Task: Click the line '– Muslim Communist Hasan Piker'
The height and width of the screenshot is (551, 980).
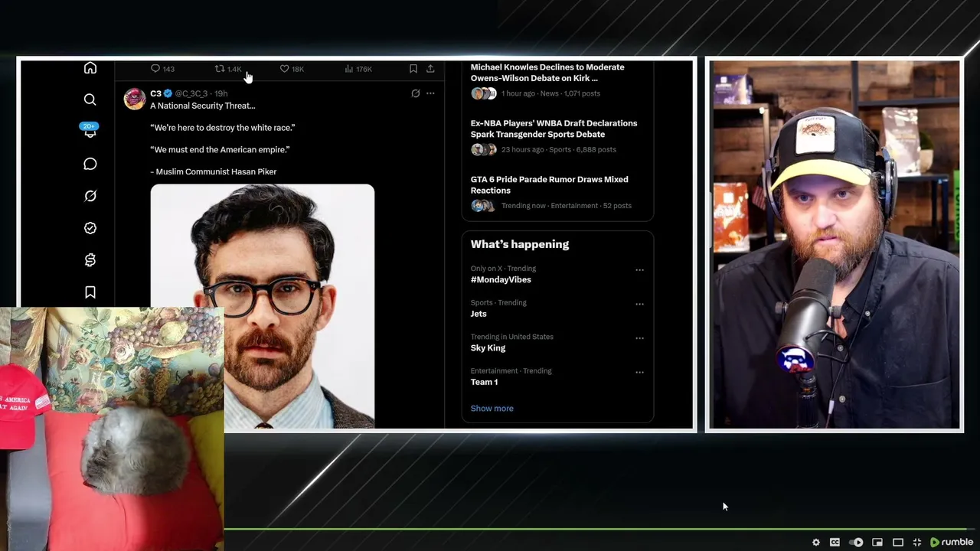Action: pos(214,172)
